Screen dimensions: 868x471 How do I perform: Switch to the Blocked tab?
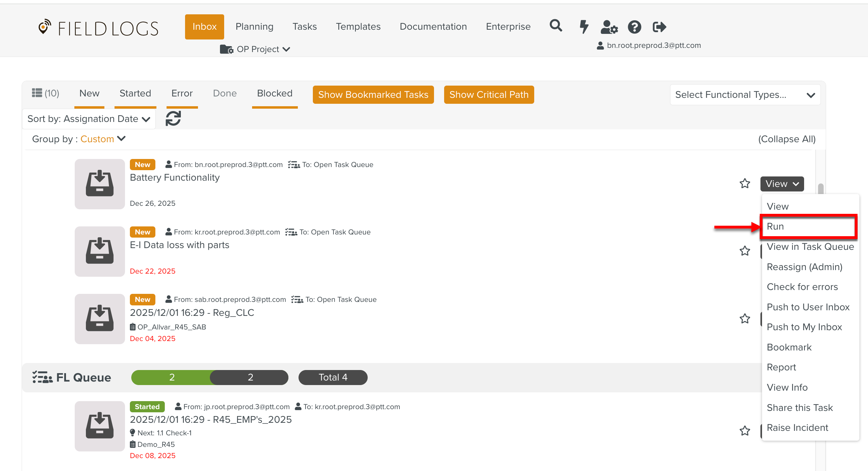274,93
